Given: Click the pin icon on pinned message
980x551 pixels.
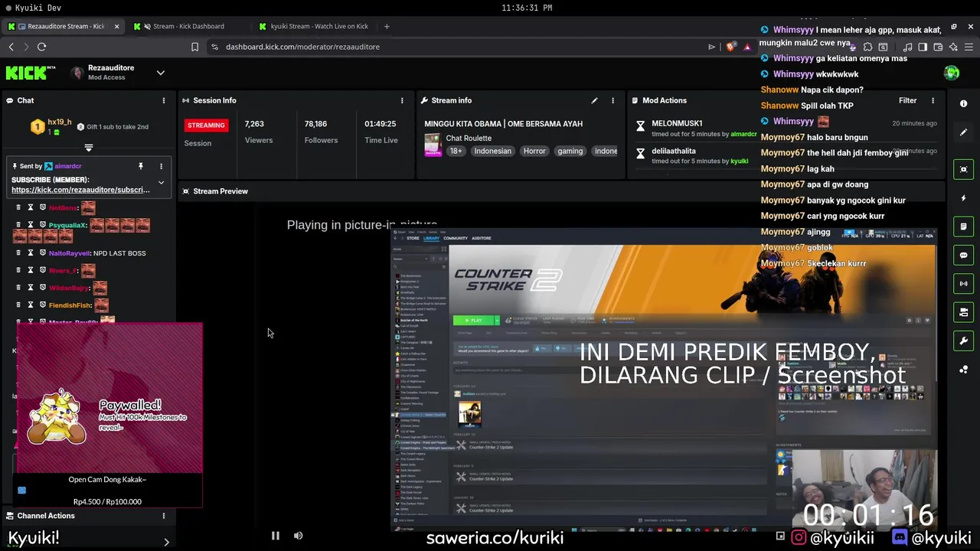Looking at the screenshot, I should pos(141,166).
